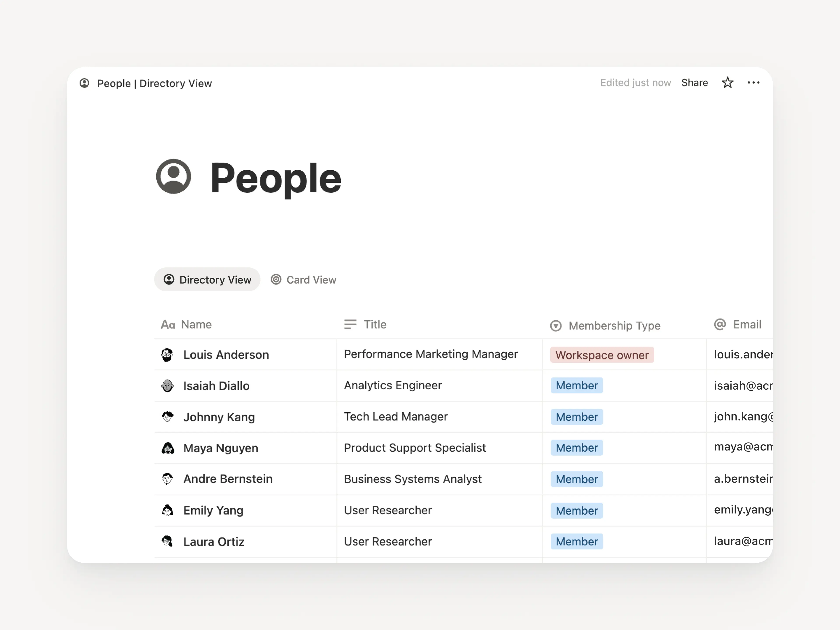Select the Directory View tab
Viewport: 840px width, 630px height.
point(207,280)
